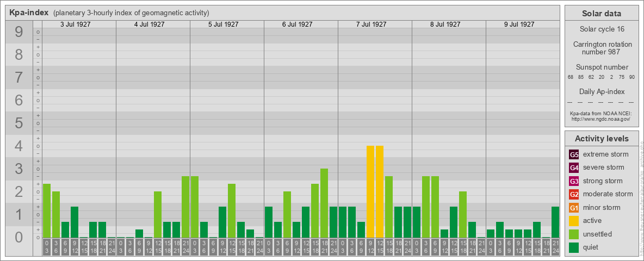Click the 0-3 hour label under 3 Jul

47,247
